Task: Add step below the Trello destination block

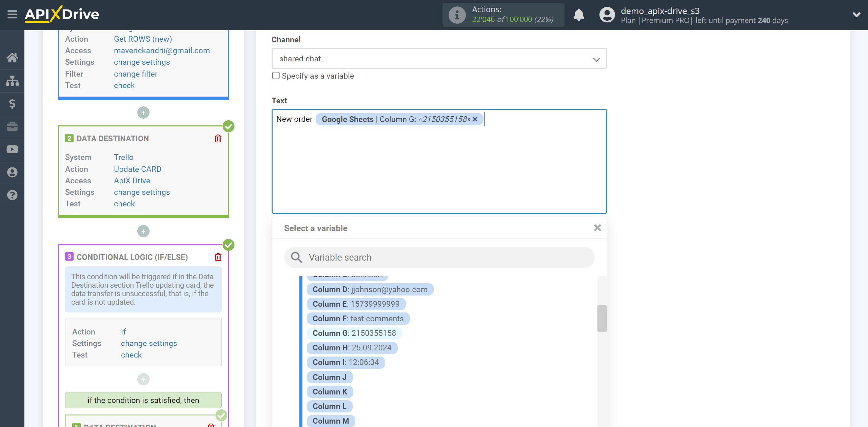Action: click(x=143, y=231)
